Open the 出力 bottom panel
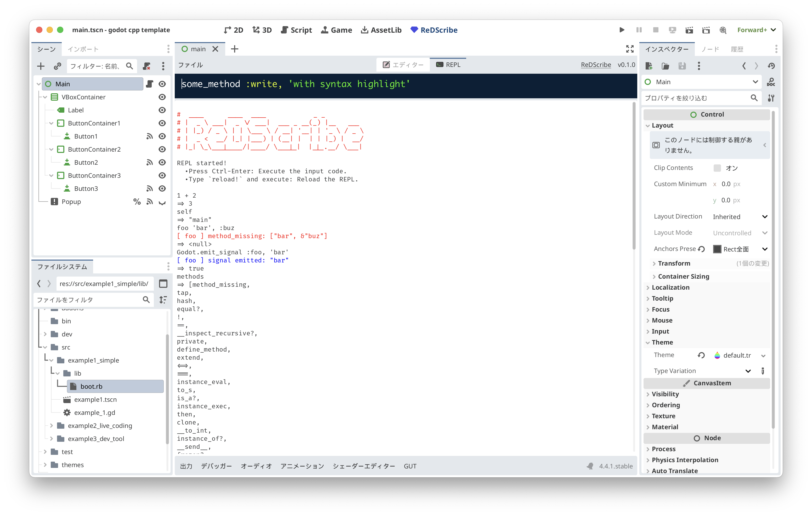Viewport: 812px width, 516px height. (186, 466)
